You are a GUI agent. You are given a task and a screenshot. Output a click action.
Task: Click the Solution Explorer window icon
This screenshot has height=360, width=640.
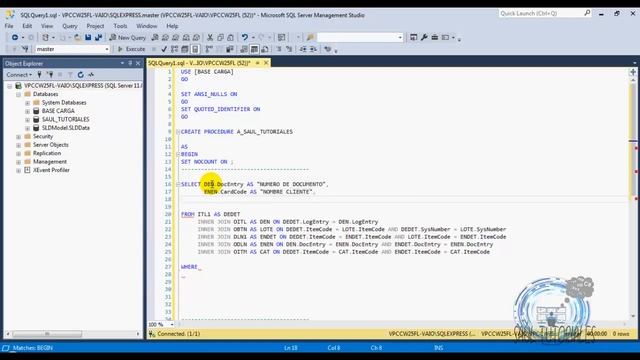pyautogui.click(x=413, y=38)
